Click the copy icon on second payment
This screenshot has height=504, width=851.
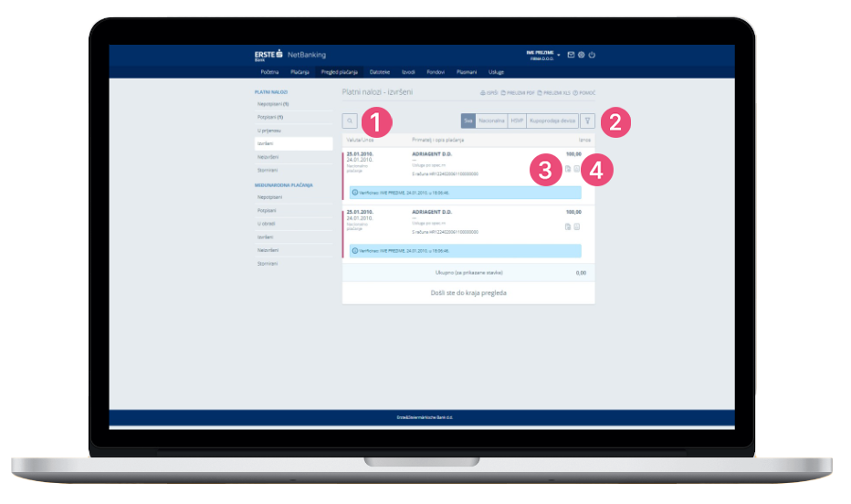567,226
